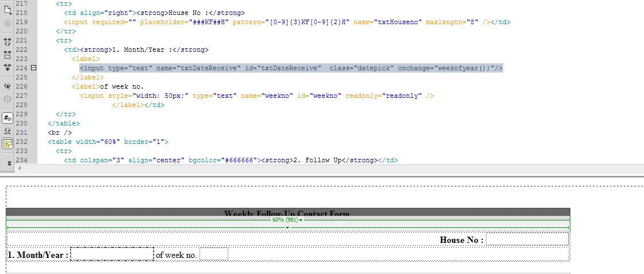Click the Select Parent Tag icon
Image resolution: width=644 pixels, height=274 pixels.
click(7, 86)
